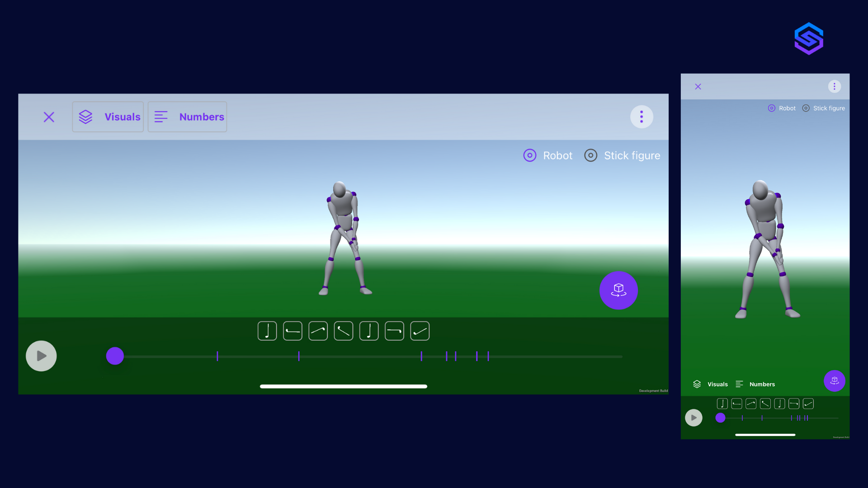
Task: Click a purple timeline event marker
Action: 422,357
